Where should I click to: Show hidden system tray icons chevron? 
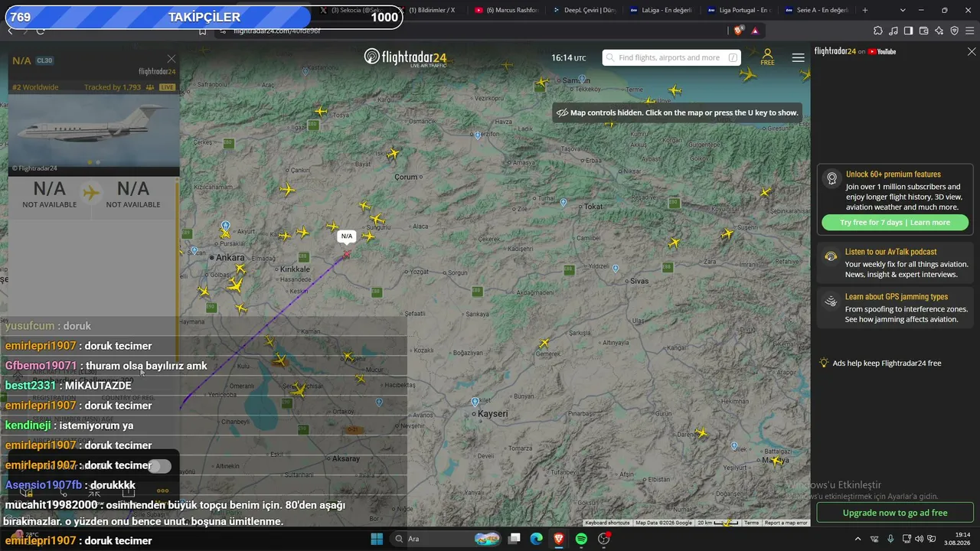(x=857, y=539)
